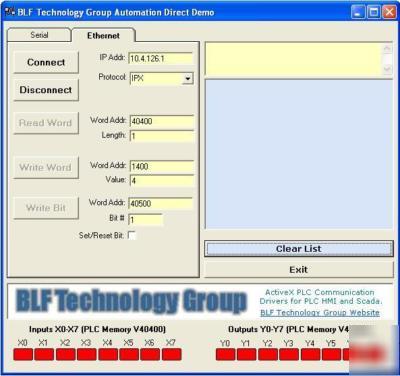Click the X6 input indicator
Image resolution: width=400 pixels, height=376 pixels.
pos(150,354)
